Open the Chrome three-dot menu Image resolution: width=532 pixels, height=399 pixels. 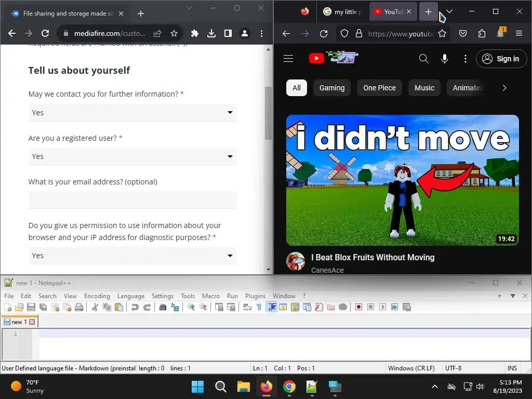(261, 33)
